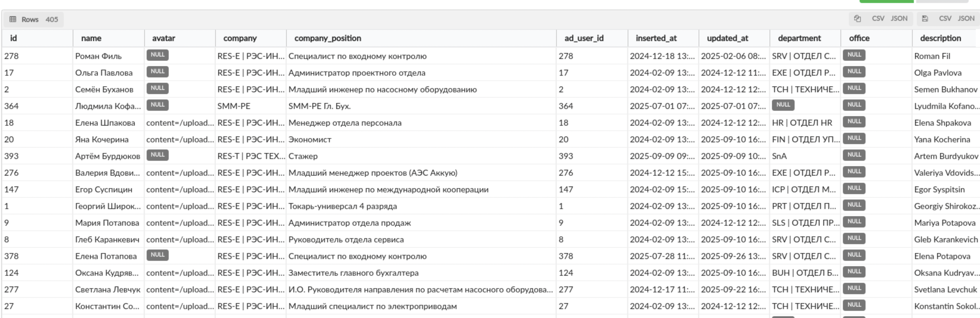Select the Экономист position cell

coord(310,140)
